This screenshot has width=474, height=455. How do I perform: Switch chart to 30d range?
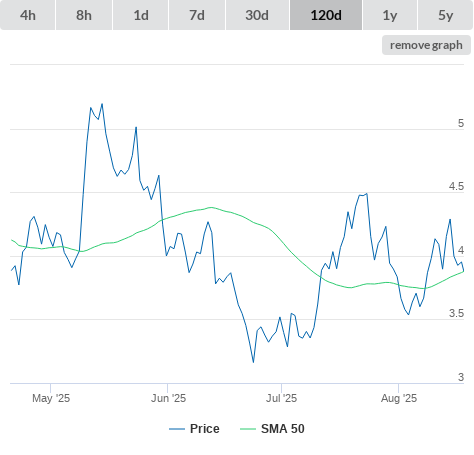(257, 15)
